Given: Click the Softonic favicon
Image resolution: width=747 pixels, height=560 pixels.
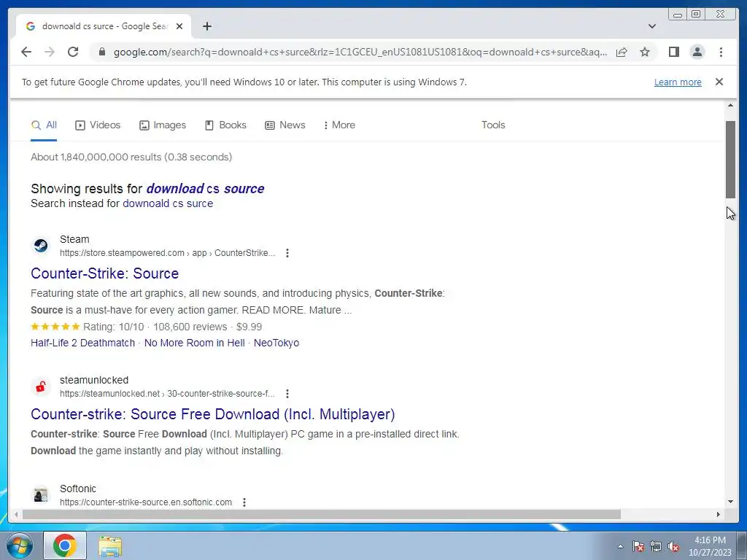Looking at the screenshot, I should coord(41,495).
